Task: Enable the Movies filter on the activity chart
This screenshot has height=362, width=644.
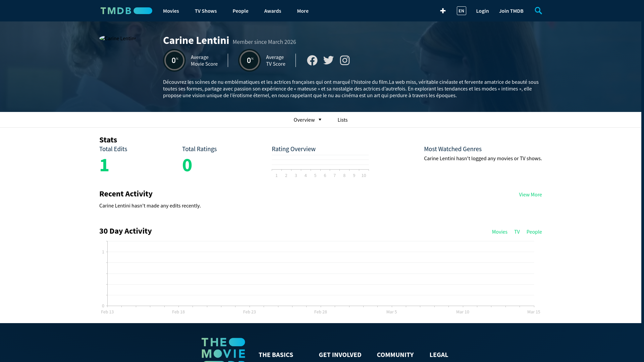Action: click(x=499, y=232)
